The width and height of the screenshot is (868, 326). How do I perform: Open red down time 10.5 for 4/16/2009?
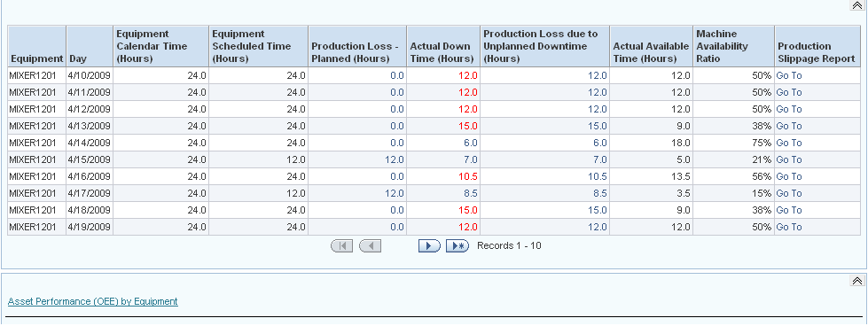pos(468,176)
